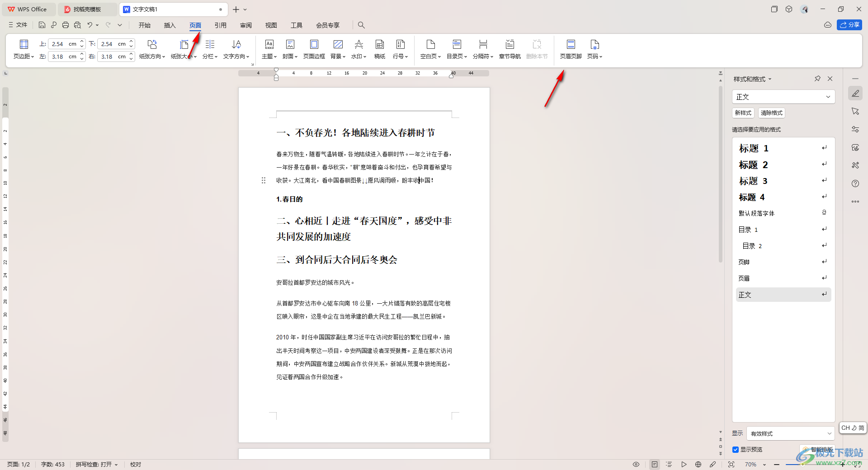Viewport: 868px width, 470px height.
Task: Click the zoom out minus on zoom slider
Action: [x=777, y=464]
